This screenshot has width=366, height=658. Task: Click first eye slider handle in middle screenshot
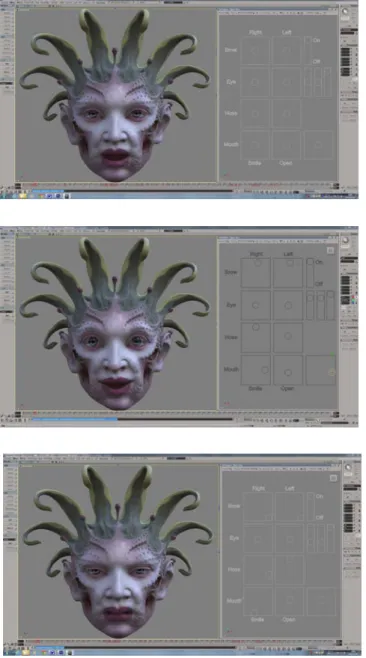[x=310, y=298]
